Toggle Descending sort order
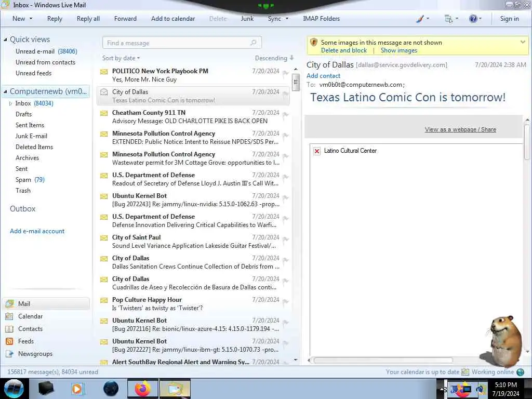 click(x=274, y=58)
